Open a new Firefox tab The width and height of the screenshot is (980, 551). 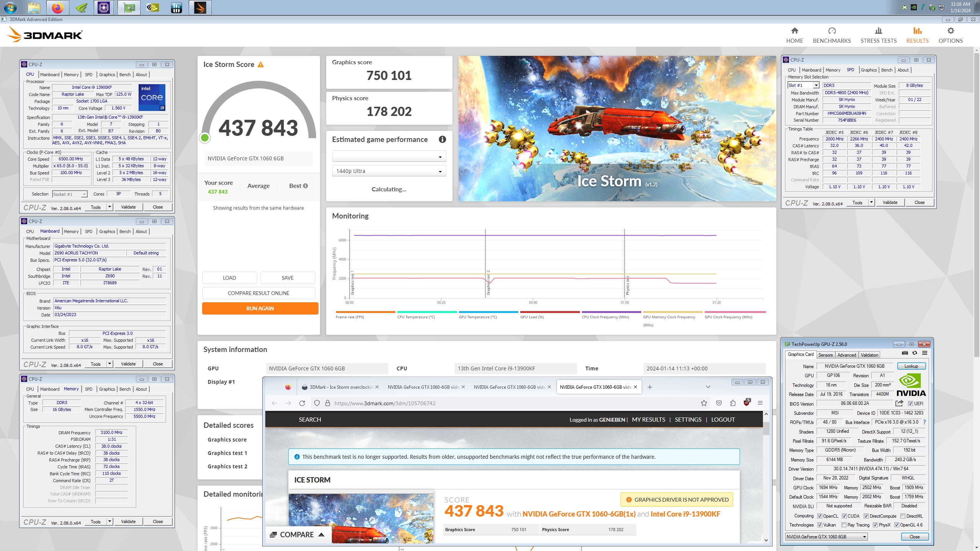[650, 387]
